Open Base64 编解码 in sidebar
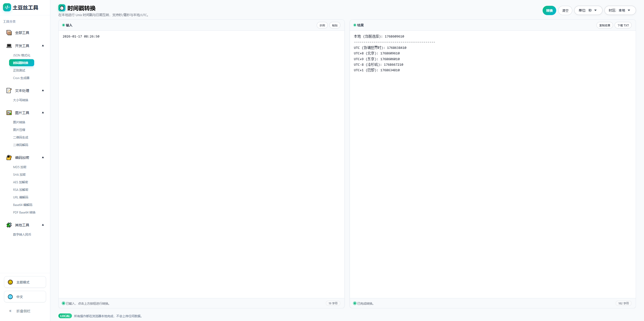The height and width of the screenshot is (321, 644). (x=23, y=205)
